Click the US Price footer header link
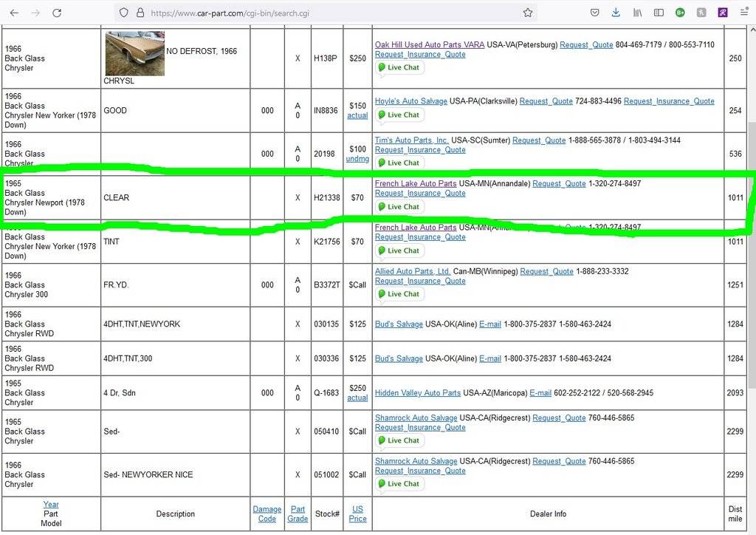 click(x=357, y=514)
